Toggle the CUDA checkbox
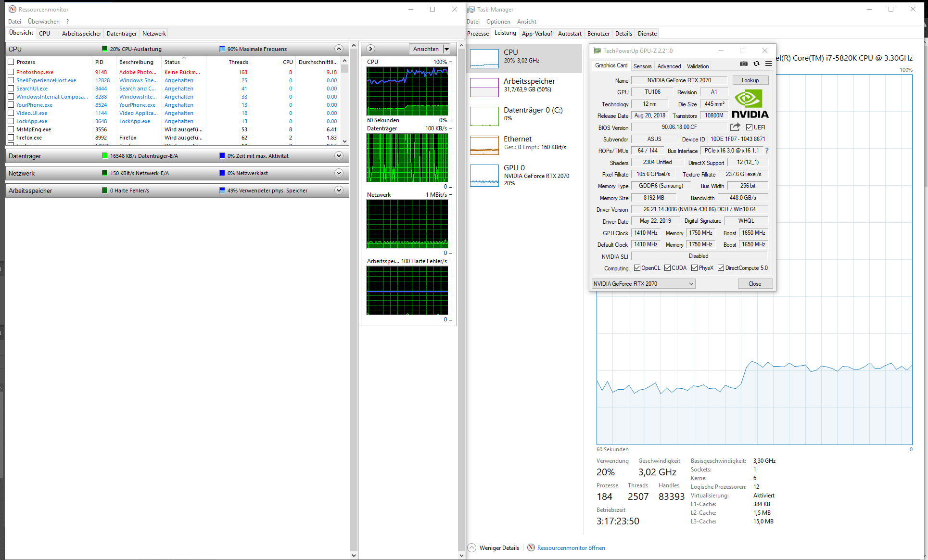Viewport: 928px width, 560px height. tap(667, 268)
